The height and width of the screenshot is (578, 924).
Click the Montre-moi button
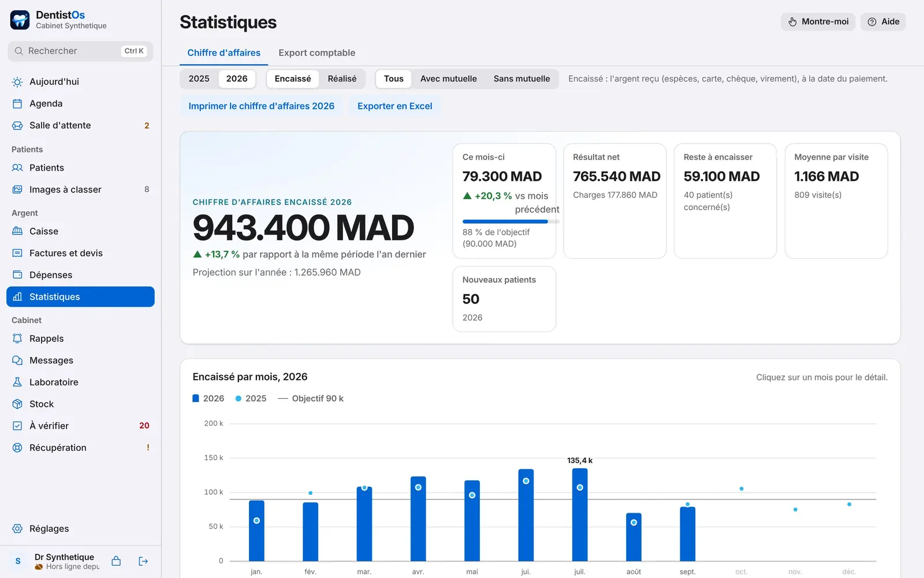pos(818,22)
